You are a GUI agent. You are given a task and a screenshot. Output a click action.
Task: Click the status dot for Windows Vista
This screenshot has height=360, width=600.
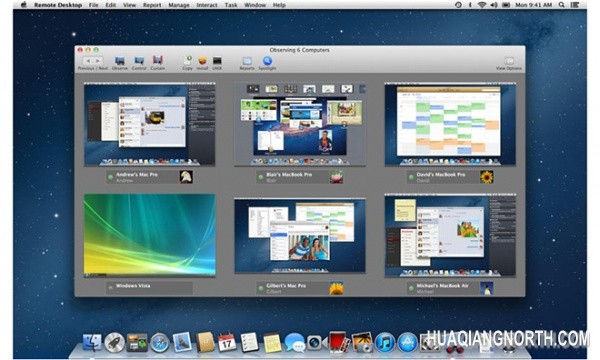coord(111,288)
